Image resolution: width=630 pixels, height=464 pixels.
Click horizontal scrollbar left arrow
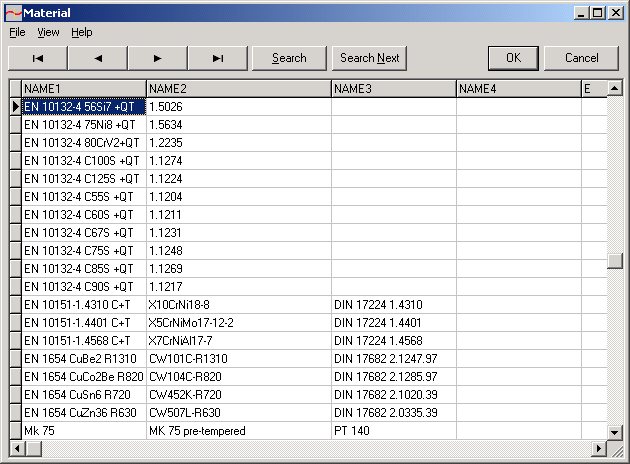point(16,447)
